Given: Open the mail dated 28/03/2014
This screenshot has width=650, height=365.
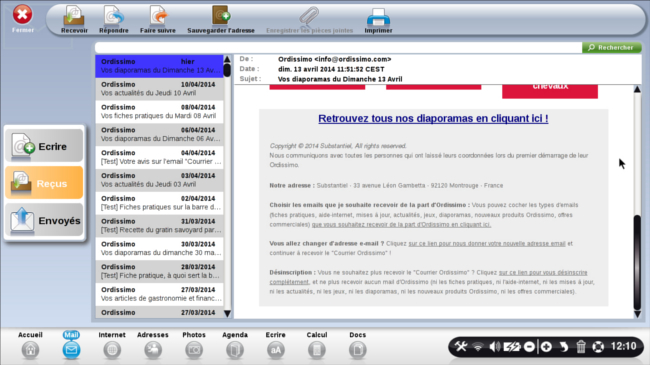Looking at the screenshot, I should [159, 271].
